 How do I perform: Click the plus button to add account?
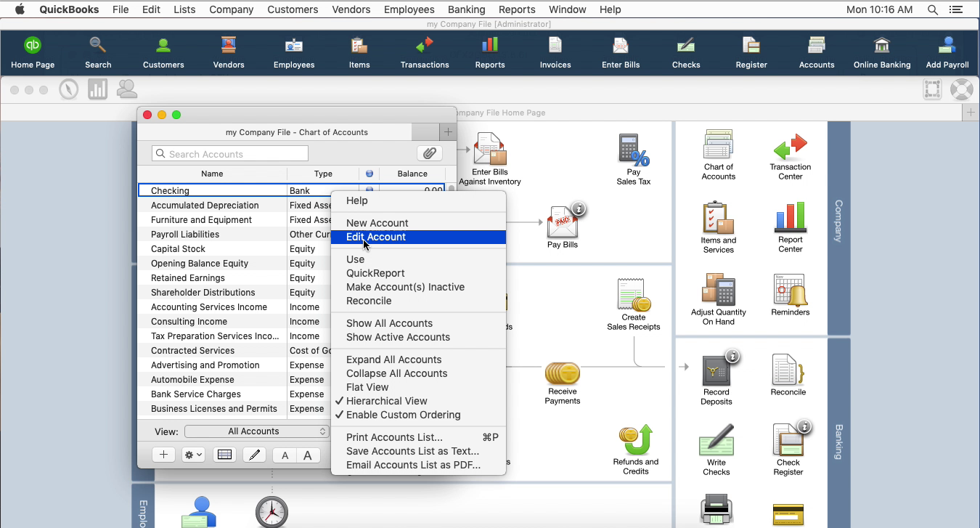[163, 455]
